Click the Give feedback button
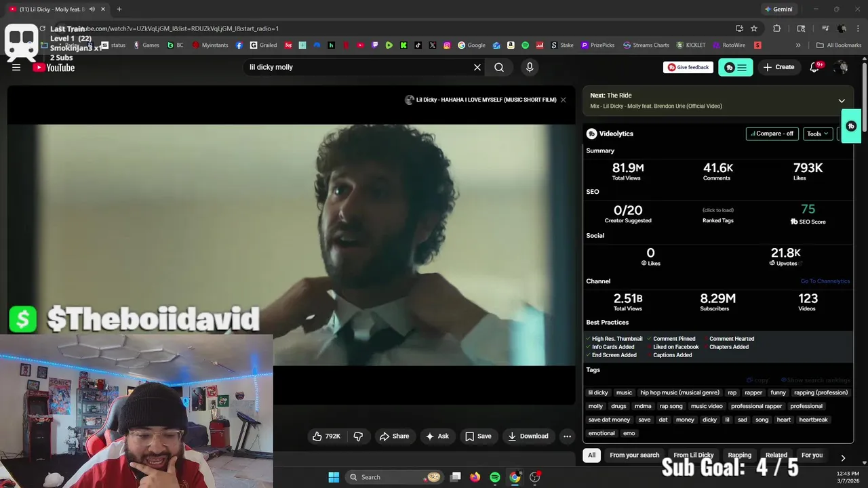This screenshot has width=868, height=488. [688, 67]
